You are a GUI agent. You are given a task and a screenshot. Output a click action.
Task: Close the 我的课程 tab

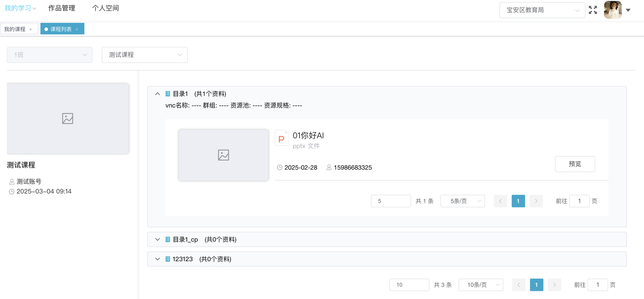pos(31,29)
